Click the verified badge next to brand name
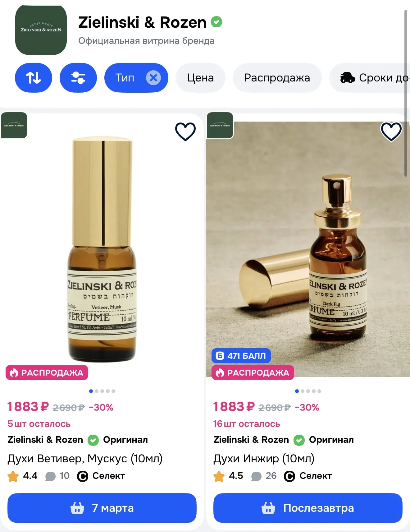This screenshot has height=532, width=410. (x=216, y=22)
